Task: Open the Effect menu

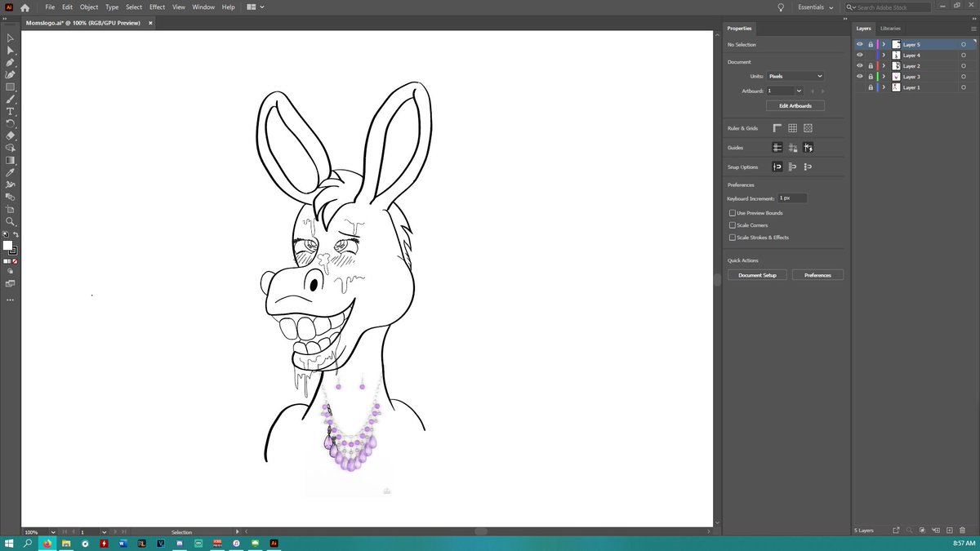Action: click(157, 7)
